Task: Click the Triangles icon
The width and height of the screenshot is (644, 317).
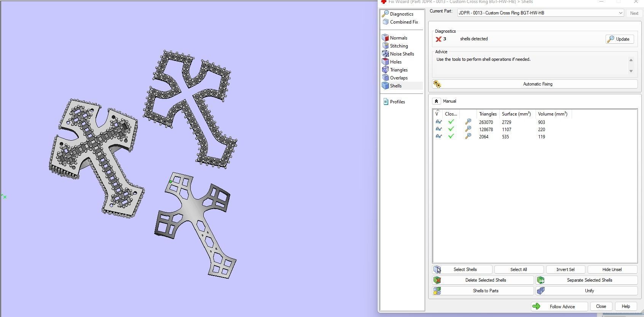Action: point(385,70)
